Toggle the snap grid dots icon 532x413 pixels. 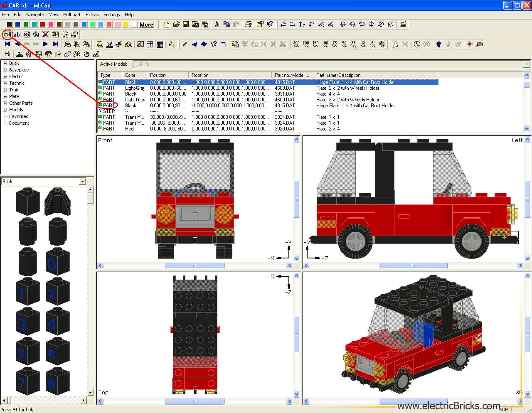point(470,44)
